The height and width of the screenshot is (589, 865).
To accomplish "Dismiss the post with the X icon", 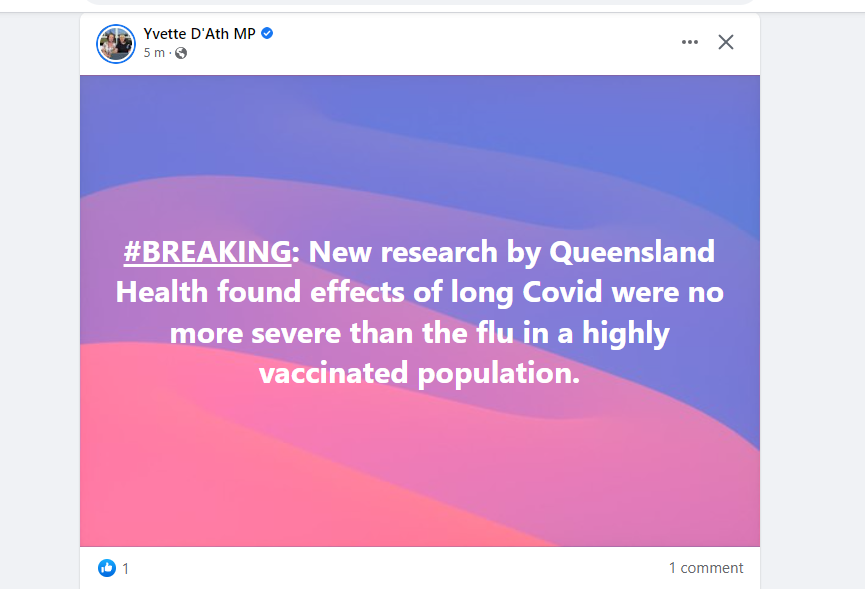I will (x=726, y=42).
